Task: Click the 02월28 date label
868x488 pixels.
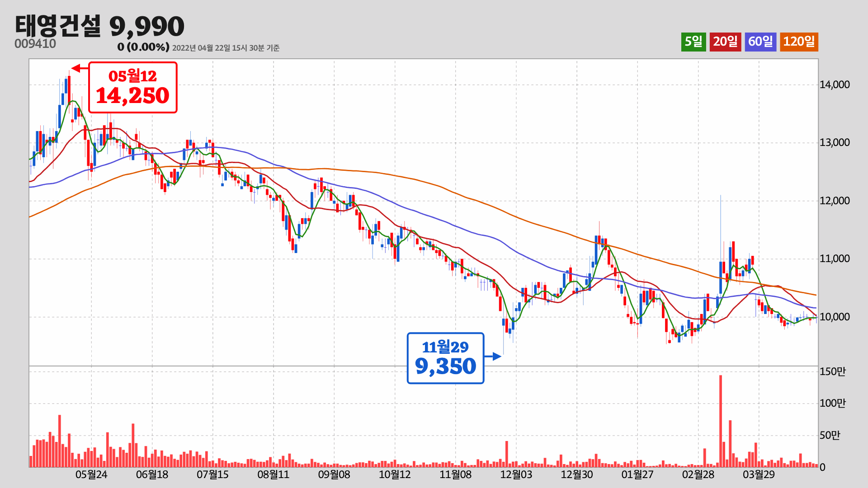Action: pos(698,474)
